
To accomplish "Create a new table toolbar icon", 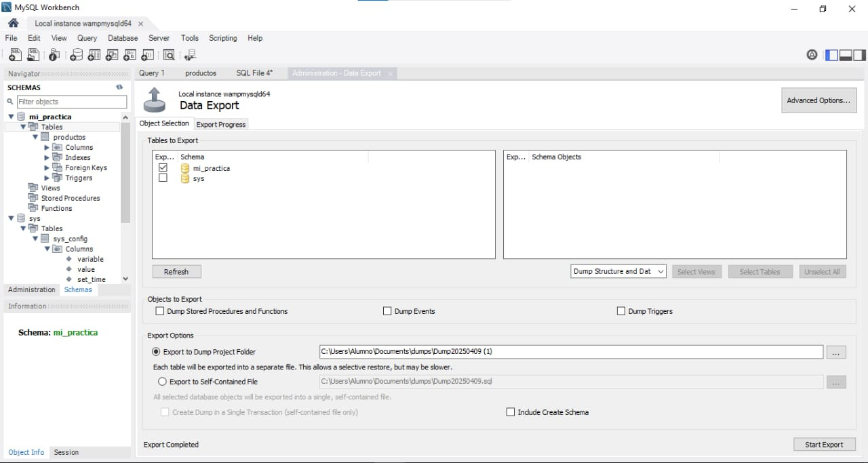I will click(x=94, y=55).
